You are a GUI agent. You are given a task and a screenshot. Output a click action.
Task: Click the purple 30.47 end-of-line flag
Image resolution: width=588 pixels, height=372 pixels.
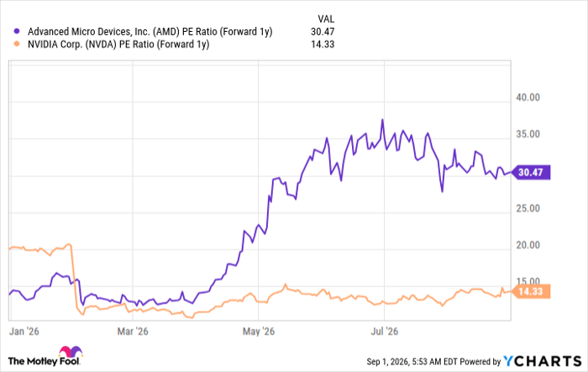click(x=531, y=172)
